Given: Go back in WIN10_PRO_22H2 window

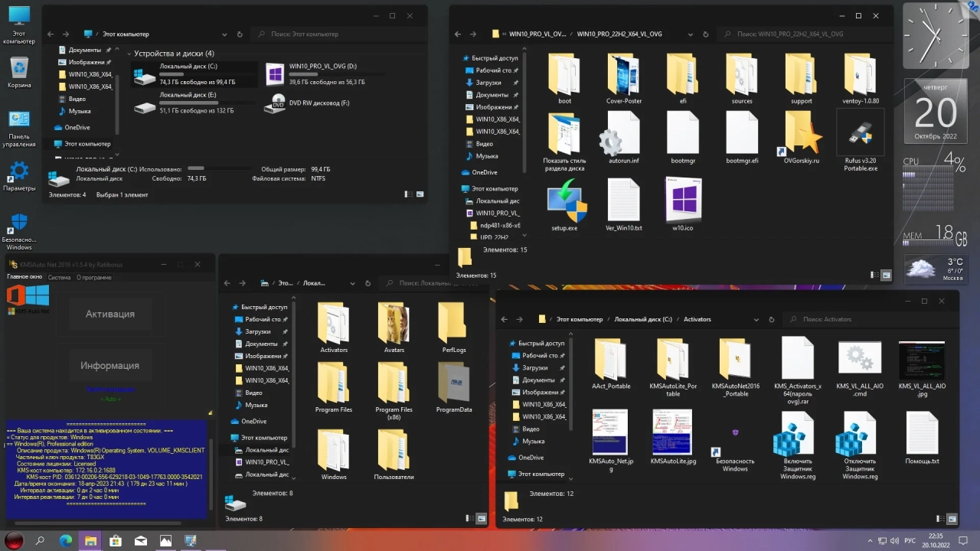Looking at the screenshot, I should pyautogui.click(x=458, y=34).
